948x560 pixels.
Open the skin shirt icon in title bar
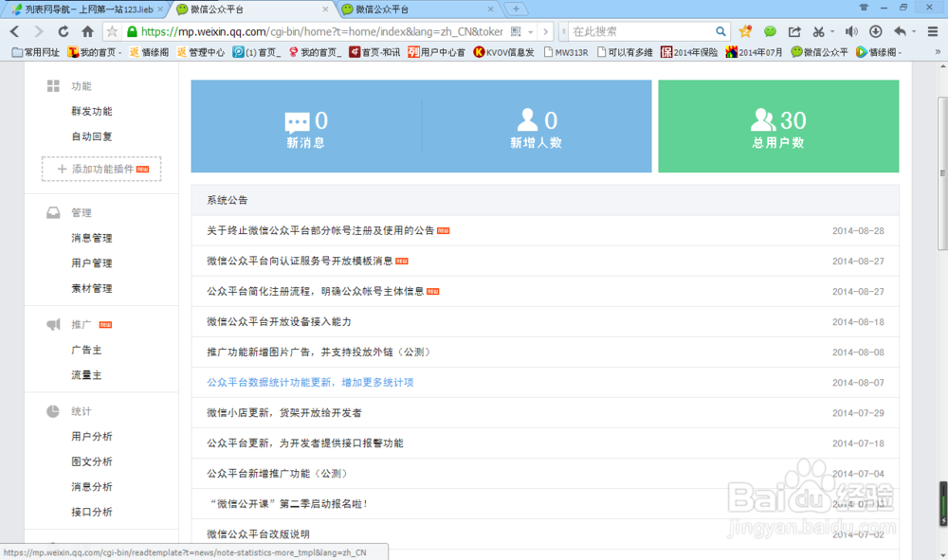pos(864,8)
